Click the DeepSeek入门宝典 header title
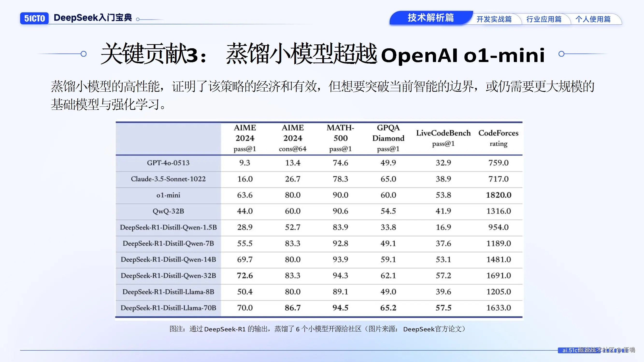644x362 pixels. click(93, 18)
